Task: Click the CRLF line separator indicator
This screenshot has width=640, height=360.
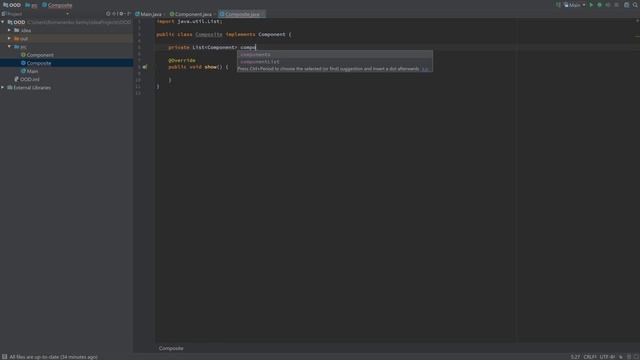Action: [x=590, y=357]
